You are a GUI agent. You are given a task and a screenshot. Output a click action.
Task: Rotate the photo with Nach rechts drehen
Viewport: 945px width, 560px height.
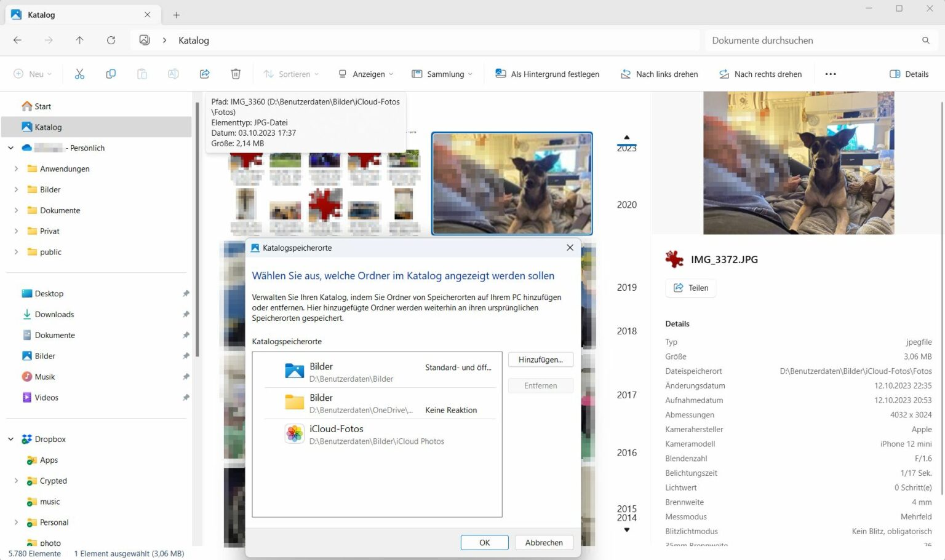point(760,74)
